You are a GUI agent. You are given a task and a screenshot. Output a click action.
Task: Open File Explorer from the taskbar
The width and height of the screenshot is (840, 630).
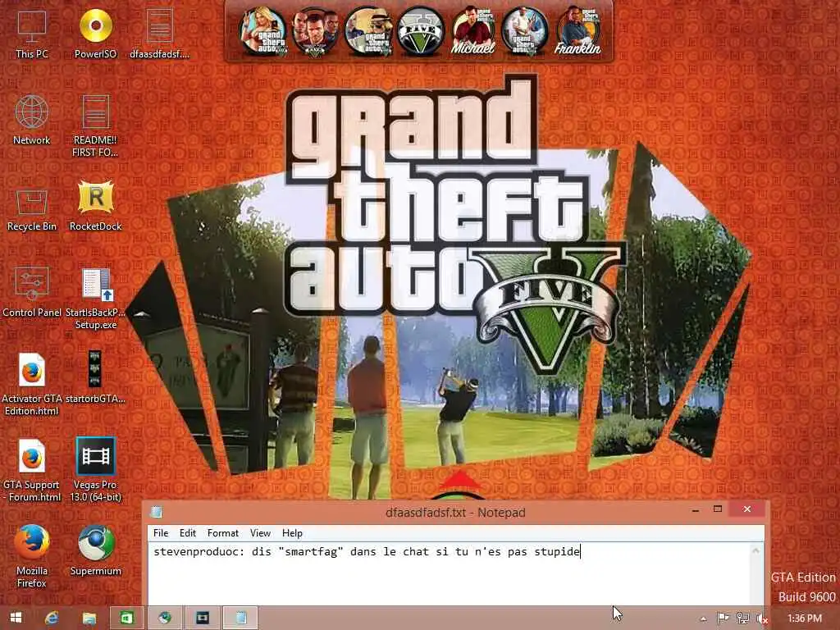tap(89, 618)
